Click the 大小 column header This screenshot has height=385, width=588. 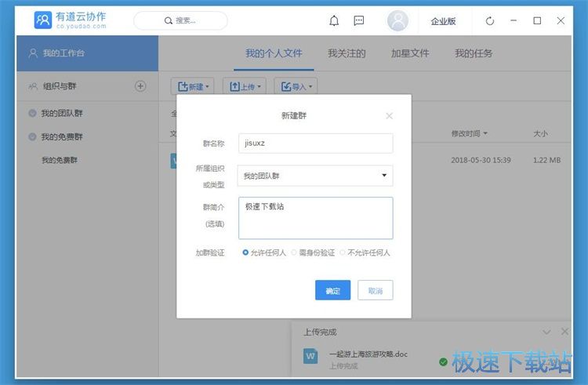(540, 133)
